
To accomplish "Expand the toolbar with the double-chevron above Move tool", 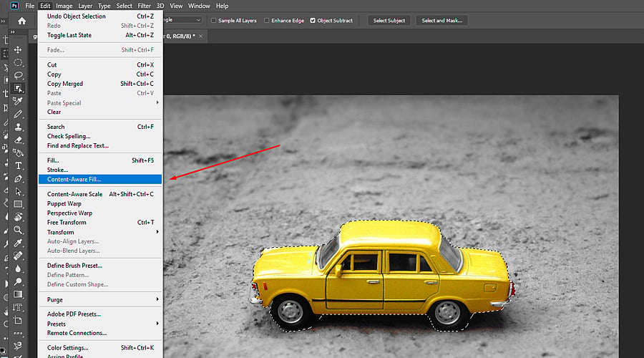I will (12, 32).
